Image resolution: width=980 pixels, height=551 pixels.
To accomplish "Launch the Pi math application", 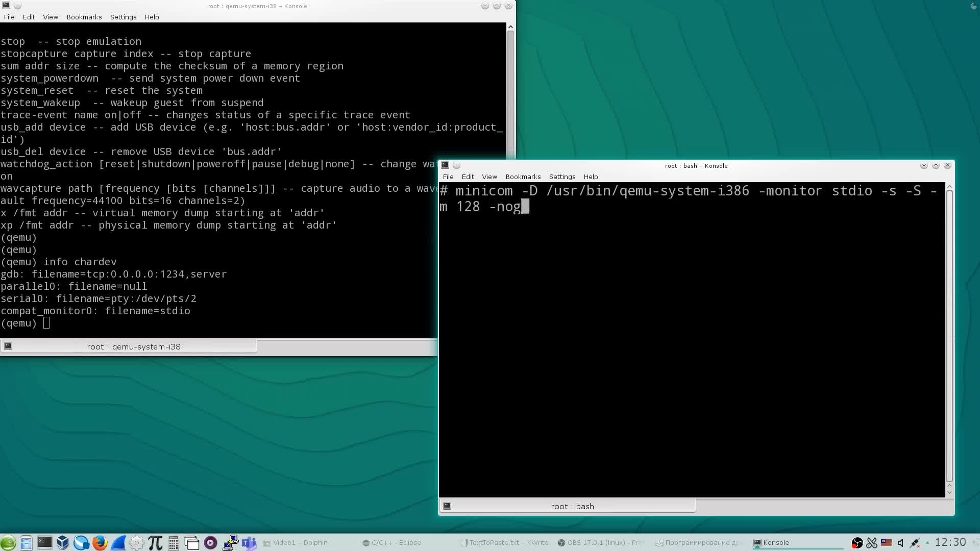I will click(x=155, y=542).
